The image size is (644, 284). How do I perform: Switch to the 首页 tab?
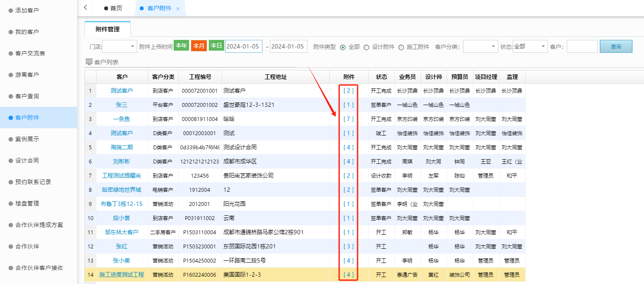(113, 7)
